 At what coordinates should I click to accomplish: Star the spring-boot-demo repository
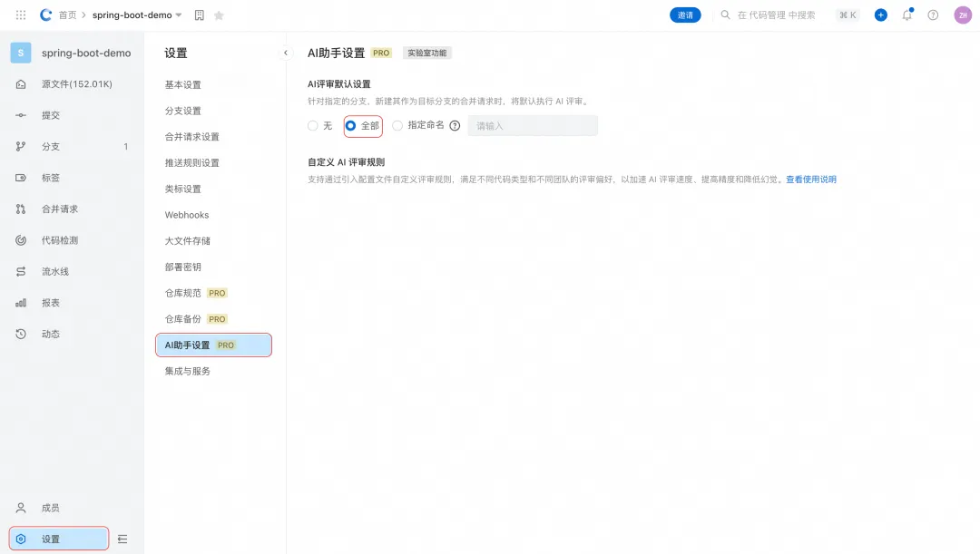point(219,15)
